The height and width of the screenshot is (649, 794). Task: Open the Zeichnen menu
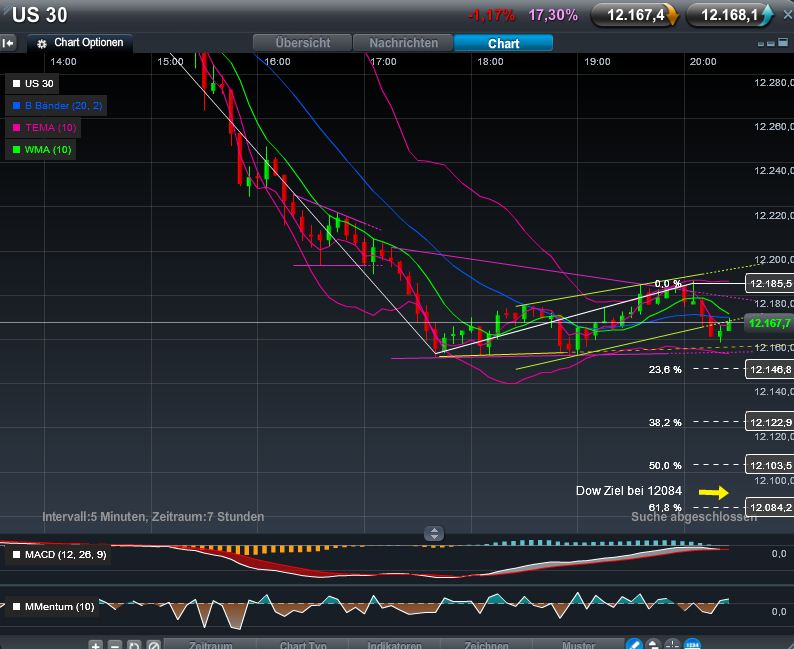[x=486, y=644]
